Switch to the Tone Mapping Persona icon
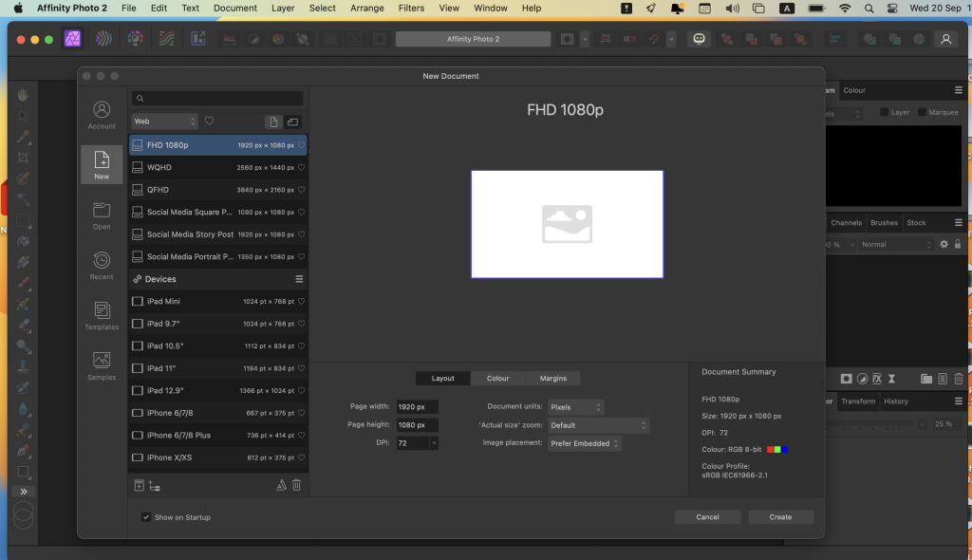Viewport: 972px width, 560px height. (x=167, y=39)
